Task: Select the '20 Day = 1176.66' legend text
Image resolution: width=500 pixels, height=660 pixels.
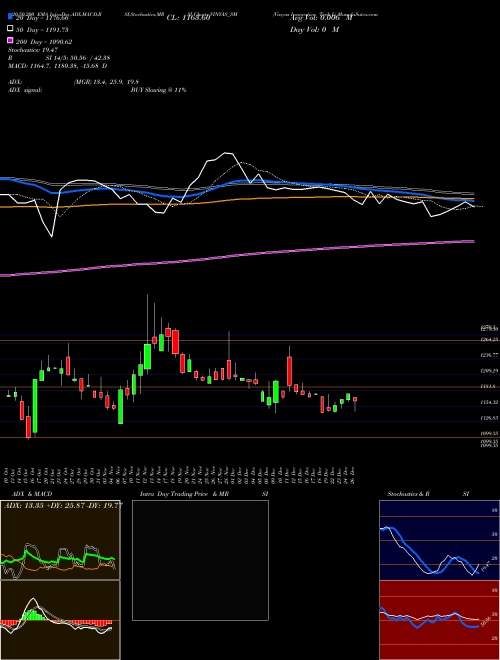Action: click(x=43, y=18)
